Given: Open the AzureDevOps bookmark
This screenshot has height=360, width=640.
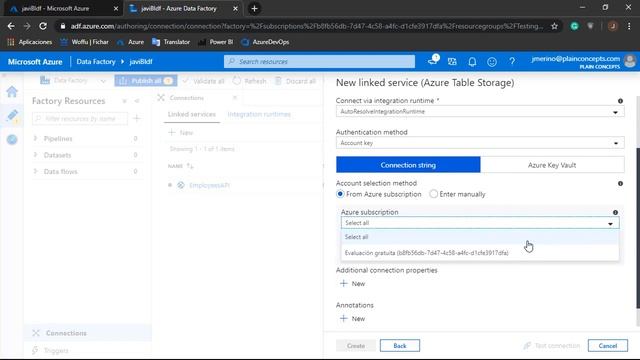Looking at the screenshot, I should point(265,42).
